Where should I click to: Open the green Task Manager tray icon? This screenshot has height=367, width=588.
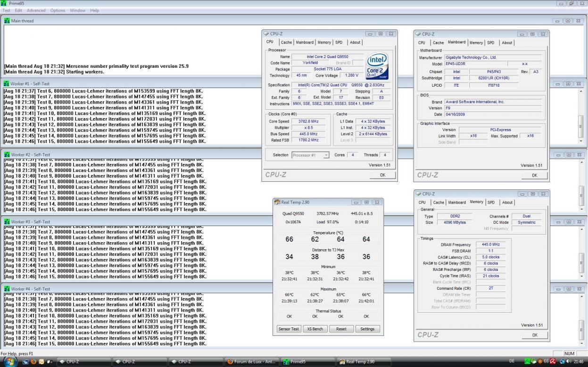click(527, 361)
